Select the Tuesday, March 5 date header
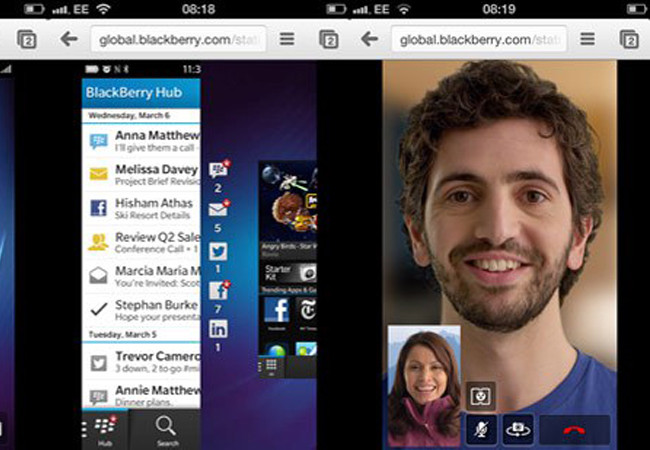 (x=123, y=334)
